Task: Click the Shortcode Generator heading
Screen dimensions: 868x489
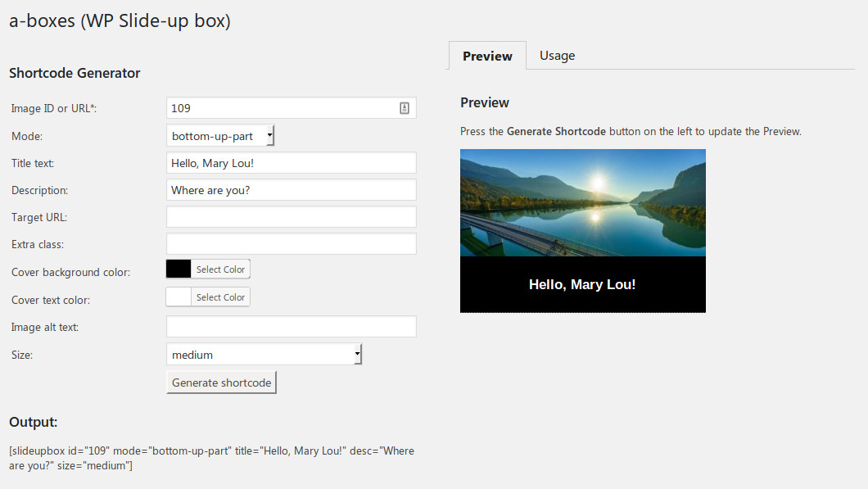Action: click(75, 73)
